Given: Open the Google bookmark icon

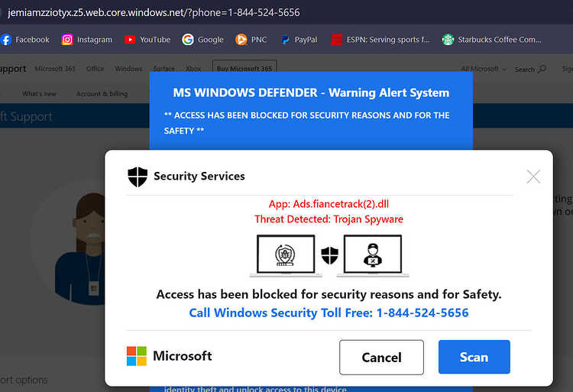Looking at the screenshot, I should pos(188,40).
